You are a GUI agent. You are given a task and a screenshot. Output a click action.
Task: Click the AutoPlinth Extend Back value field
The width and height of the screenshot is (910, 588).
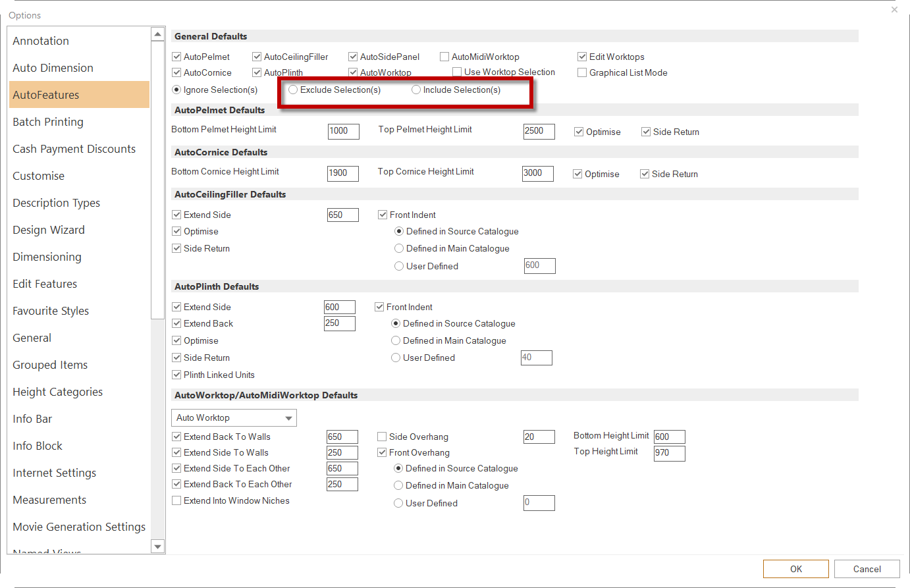click(x=340, y=323)
